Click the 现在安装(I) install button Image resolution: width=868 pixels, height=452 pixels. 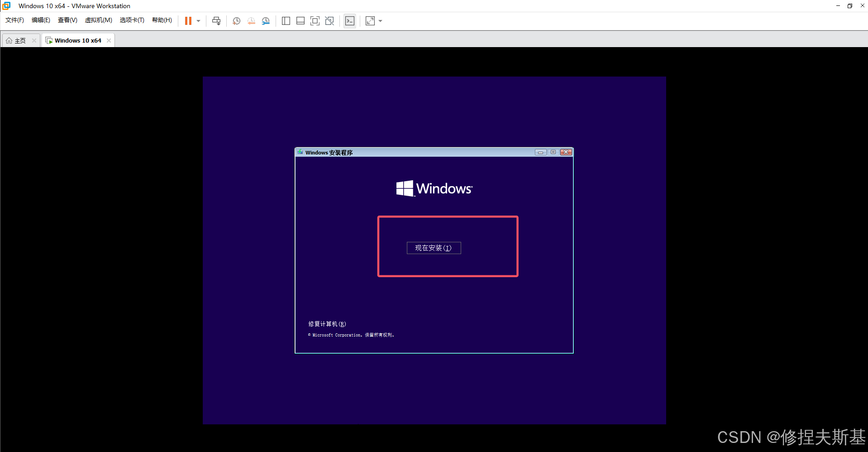point(434,248)
